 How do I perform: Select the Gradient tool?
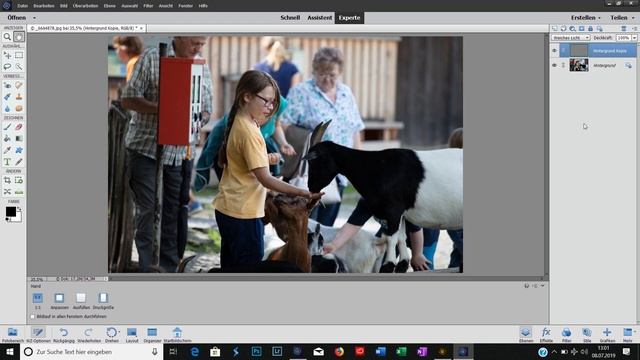[19, 138]
